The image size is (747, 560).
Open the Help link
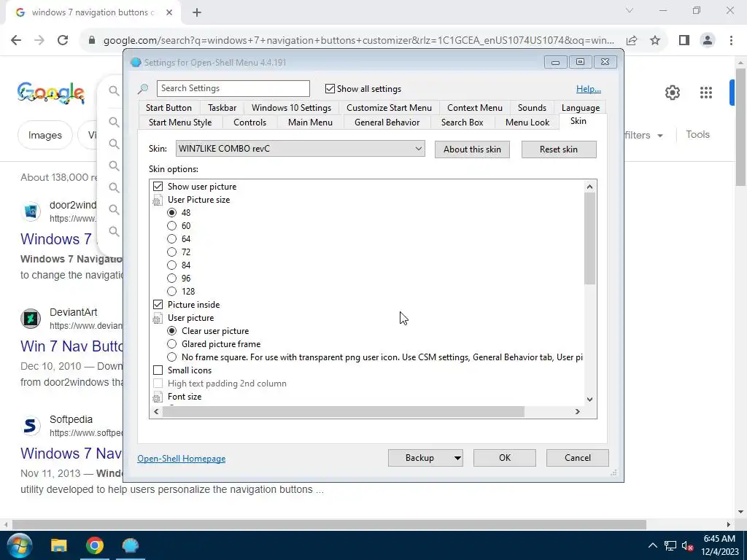click(589, 89)
